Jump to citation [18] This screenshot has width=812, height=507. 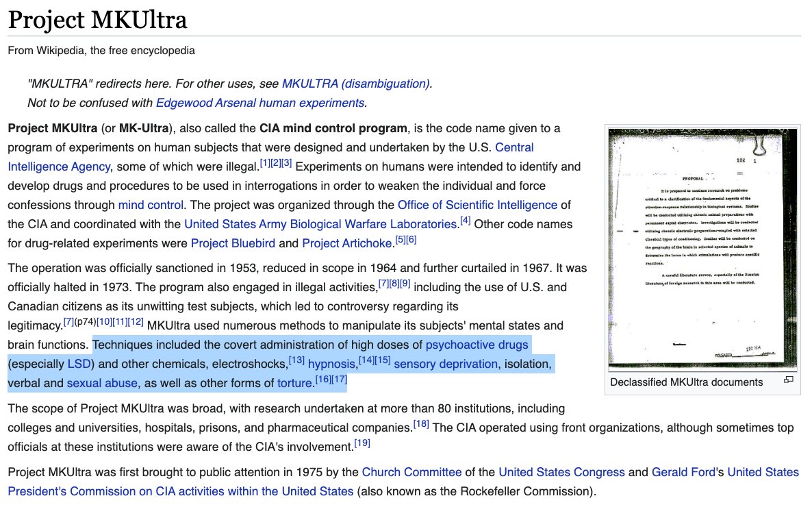(421, 424)
